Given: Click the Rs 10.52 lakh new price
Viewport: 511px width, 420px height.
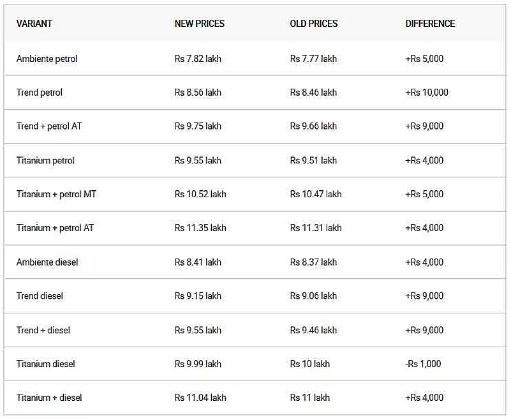Looking at the screenshot, I should click(200, 194).
